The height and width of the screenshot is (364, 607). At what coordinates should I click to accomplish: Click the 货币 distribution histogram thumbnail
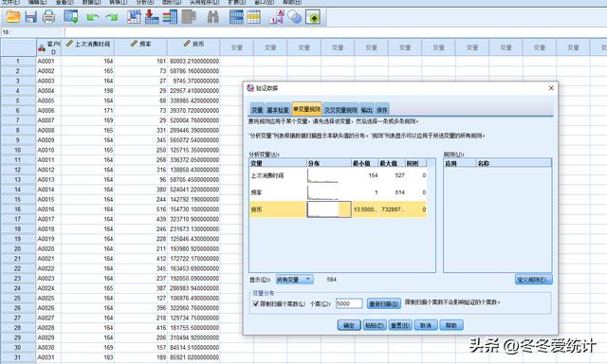click(x=329, y=209)
